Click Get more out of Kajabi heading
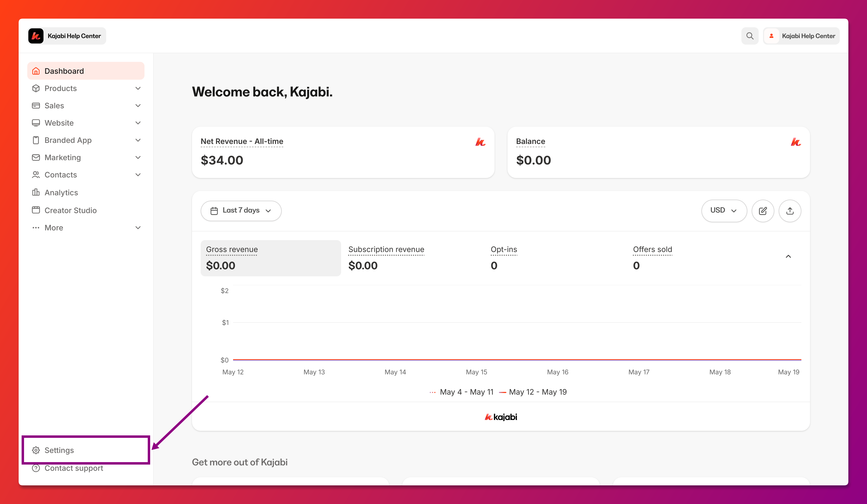The width and height of the screenshot is (867, 504). (x=240, y=462)
